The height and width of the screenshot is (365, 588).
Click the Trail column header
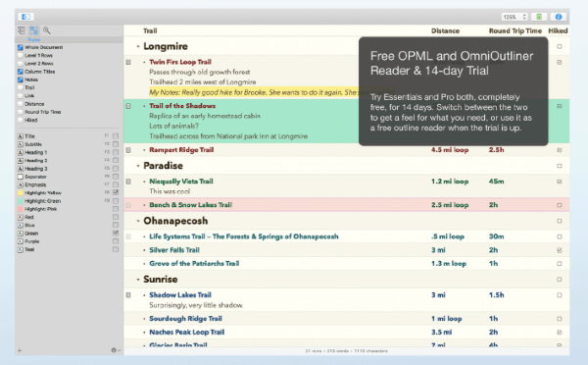[x=150, y=30]
